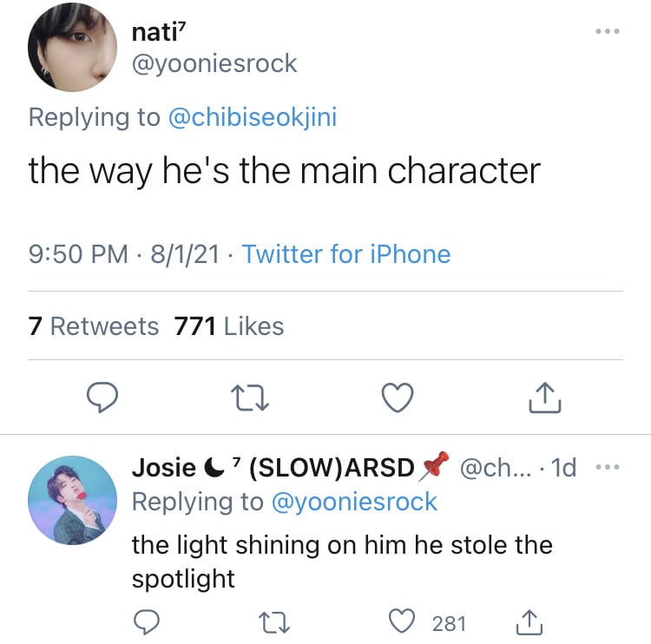Retweet the main character tweet
The image size is (651, 644).
click(251, 398)
